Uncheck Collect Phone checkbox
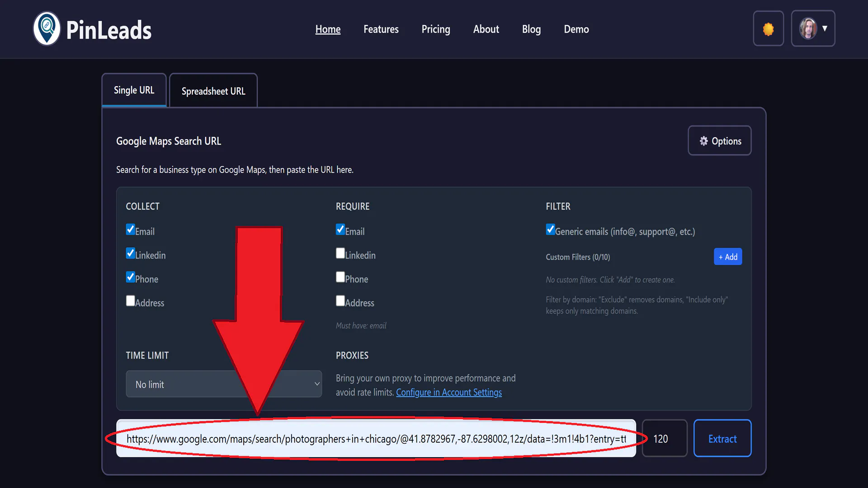The height and width of the screenshot is (488, 868). click(131, 277)
